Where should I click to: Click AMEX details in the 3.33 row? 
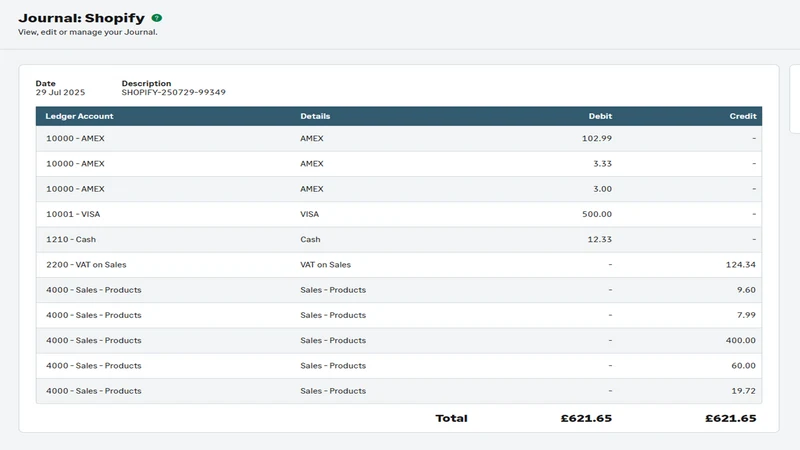coord(312,164)
